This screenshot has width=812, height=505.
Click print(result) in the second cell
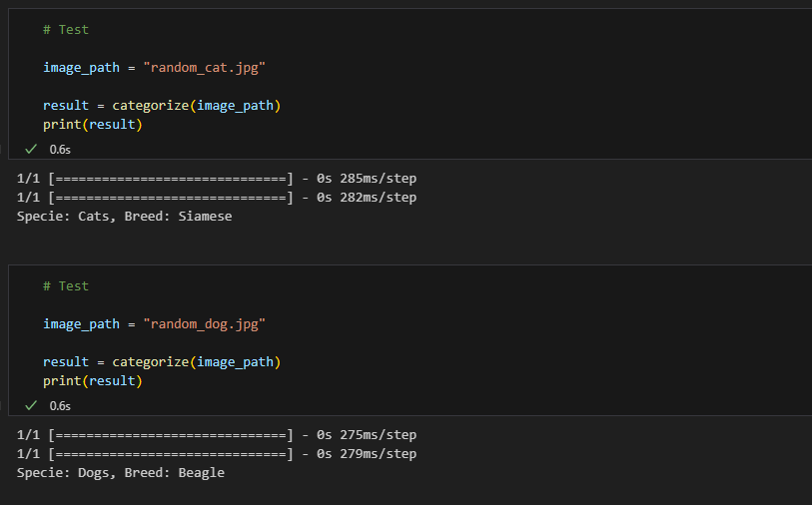(x=92, y=381)
